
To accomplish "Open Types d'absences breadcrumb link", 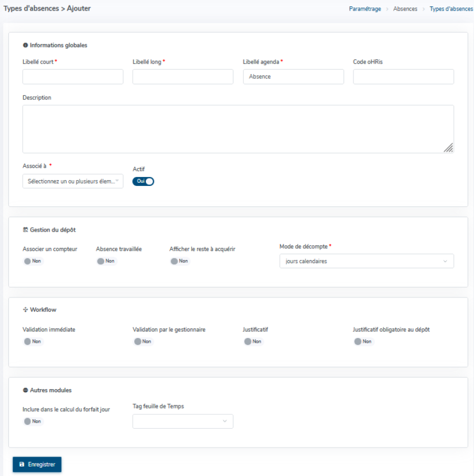I will coord(451,9).
